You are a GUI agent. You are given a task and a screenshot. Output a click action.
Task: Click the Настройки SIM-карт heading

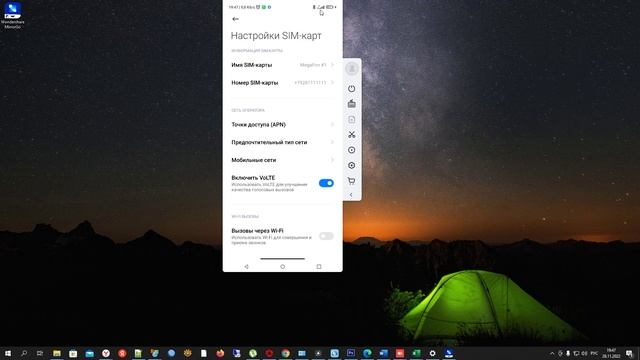276,36
